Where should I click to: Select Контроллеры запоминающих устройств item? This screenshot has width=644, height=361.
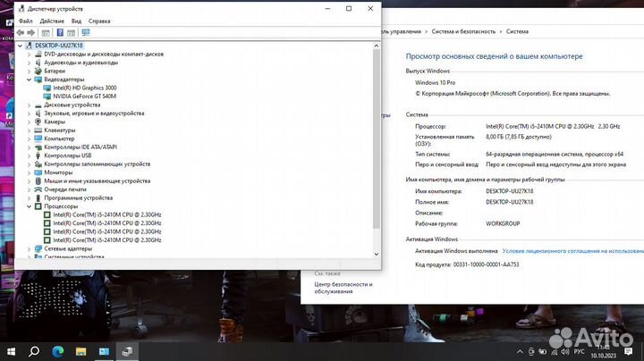coord(97,164)
